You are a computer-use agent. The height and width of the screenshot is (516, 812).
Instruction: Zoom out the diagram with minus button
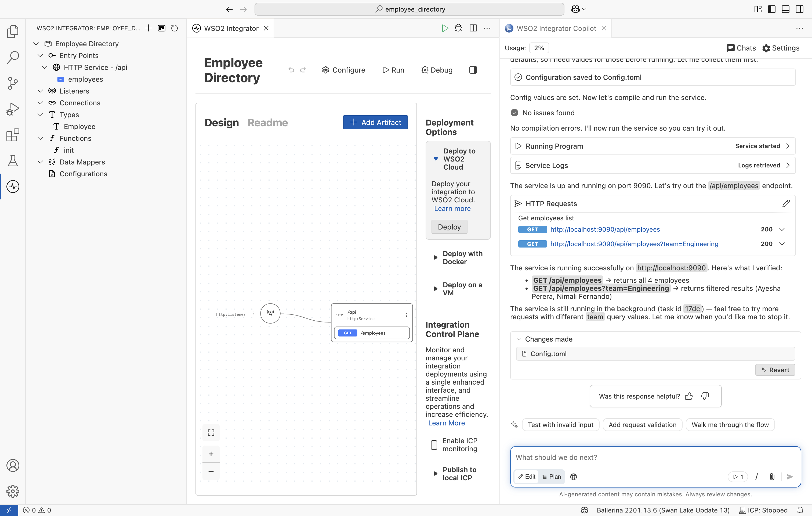click(x=211, y=471)
